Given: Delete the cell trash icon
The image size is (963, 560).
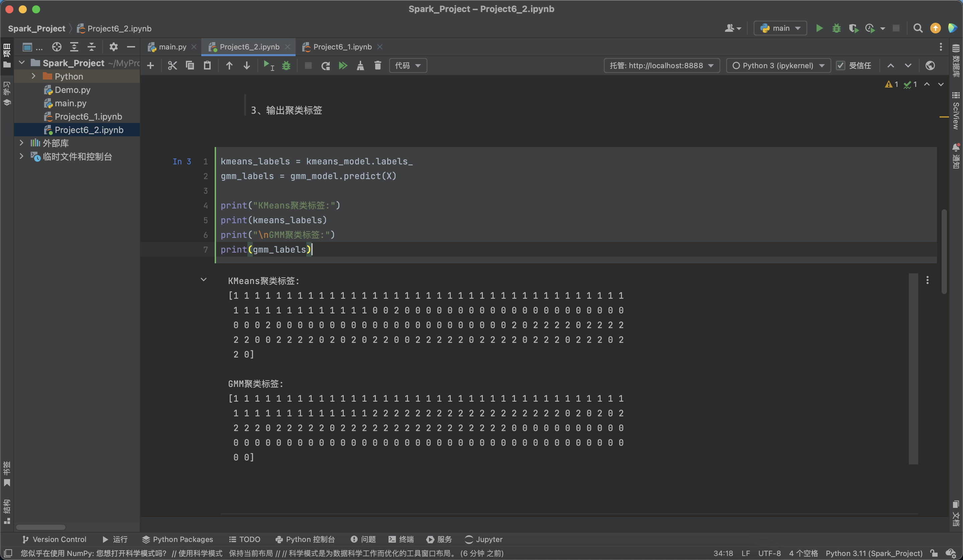Looking at the screenshot, I should point(378,66).
